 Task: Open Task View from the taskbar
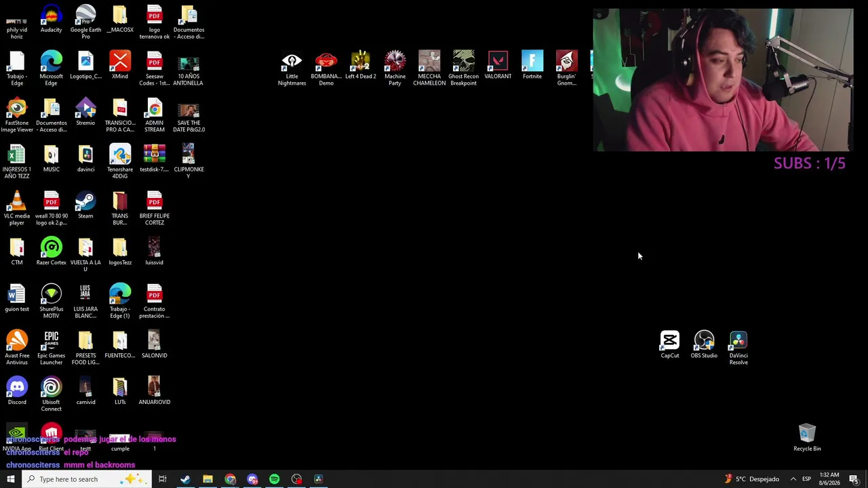163,479
